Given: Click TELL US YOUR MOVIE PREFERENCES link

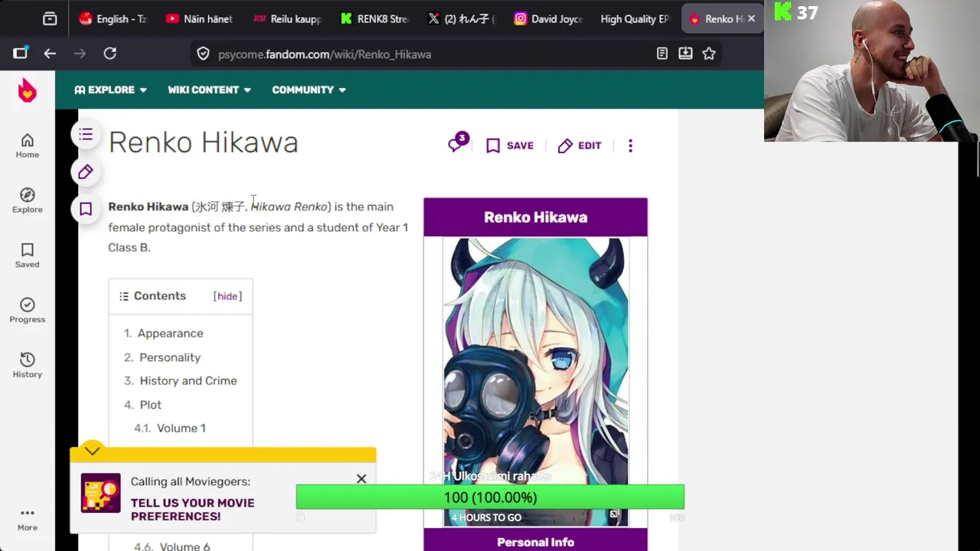Looking at the screenshot, I should [192, 510].
